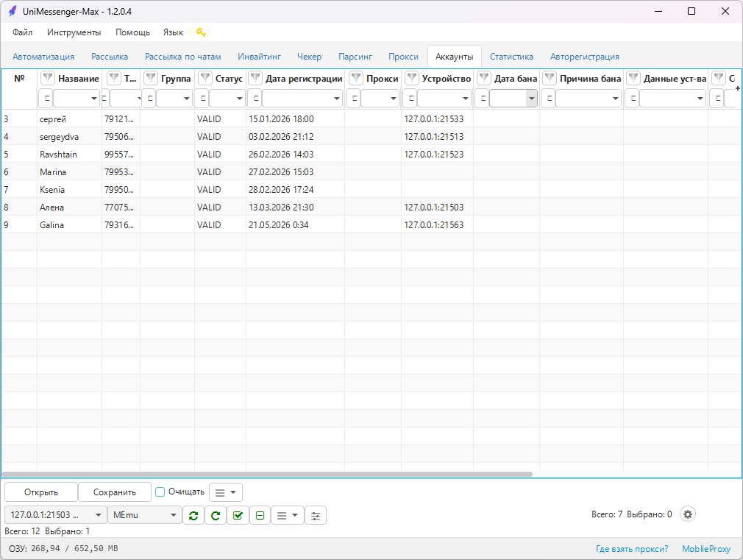The image size is (743, 560).
Task: Open the Статус column filter funnel
Action: [205, 78]
